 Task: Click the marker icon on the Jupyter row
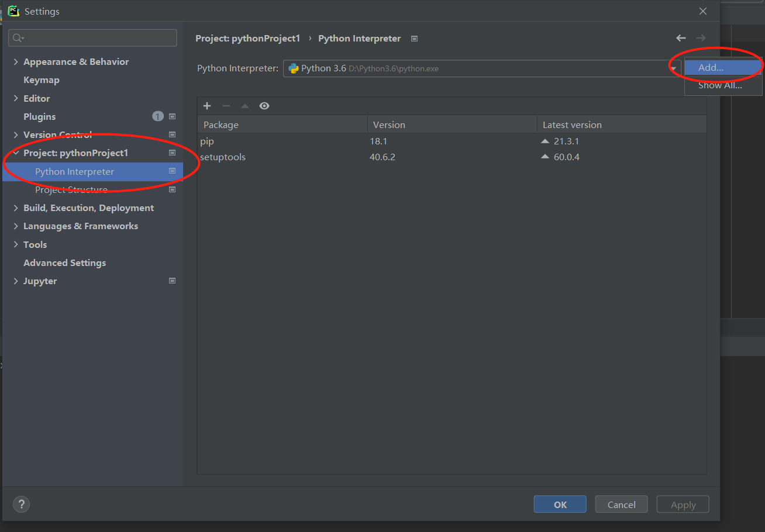tap(173, 281)
